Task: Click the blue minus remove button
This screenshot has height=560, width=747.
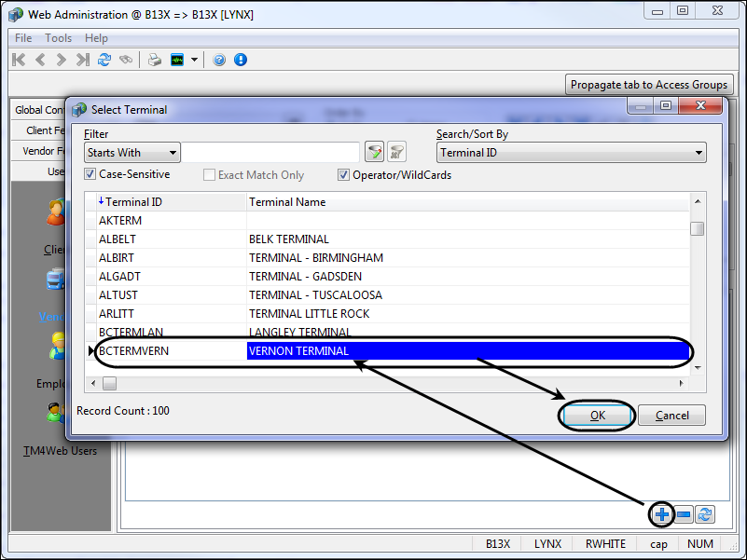Action: (684, 514)
